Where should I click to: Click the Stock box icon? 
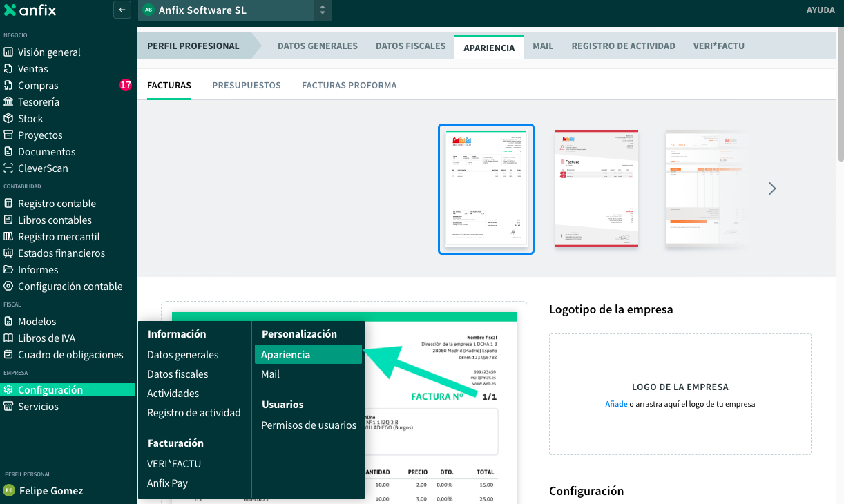tap(8, 119)
